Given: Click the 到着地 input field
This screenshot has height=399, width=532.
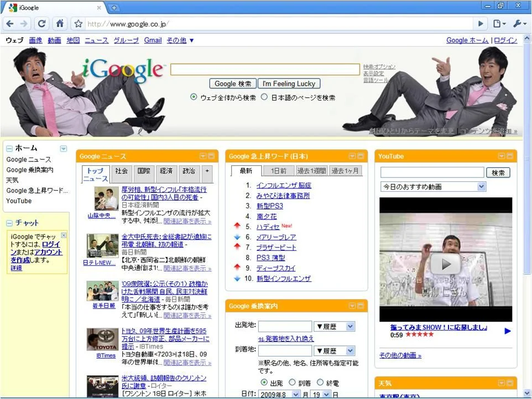Looking at the screenshot, I should click(285, 350).
